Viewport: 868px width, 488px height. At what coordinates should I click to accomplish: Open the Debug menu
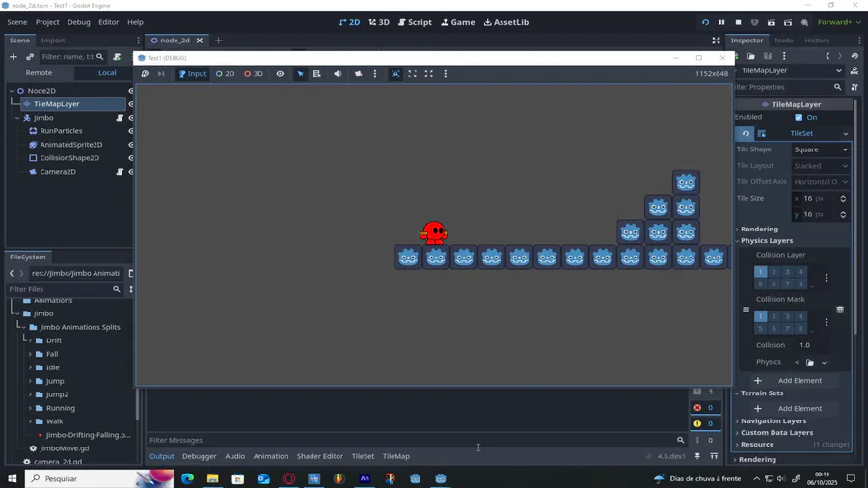pos(79,22)
